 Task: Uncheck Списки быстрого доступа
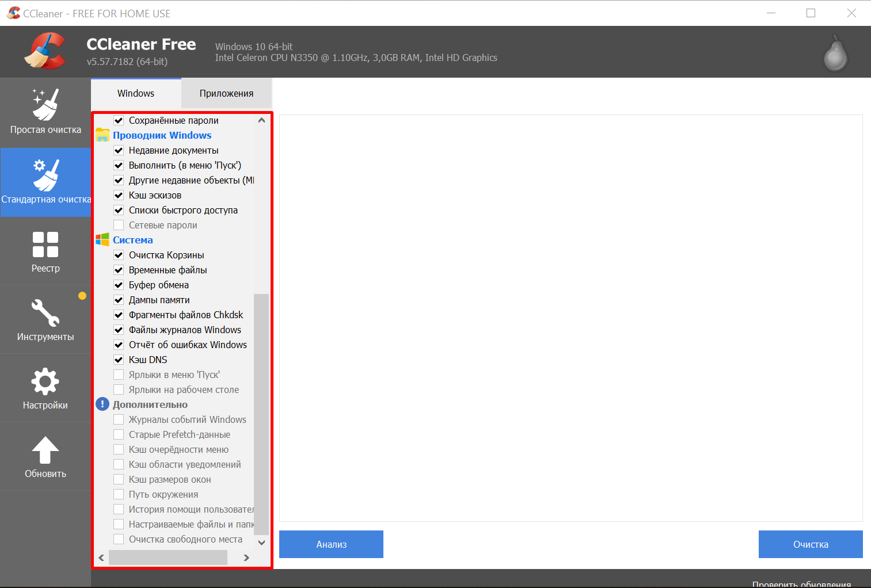(x=119, y=210)
